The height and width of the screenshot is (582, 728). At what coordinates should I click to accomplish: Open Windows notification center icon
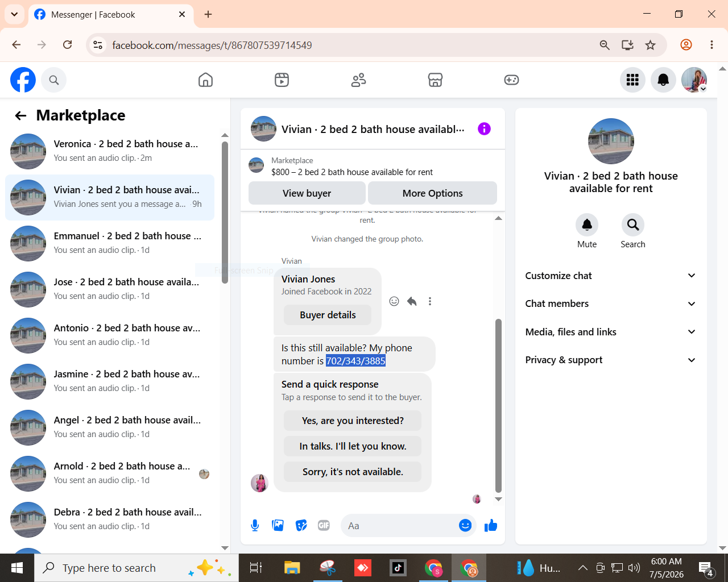coord(705,568)
